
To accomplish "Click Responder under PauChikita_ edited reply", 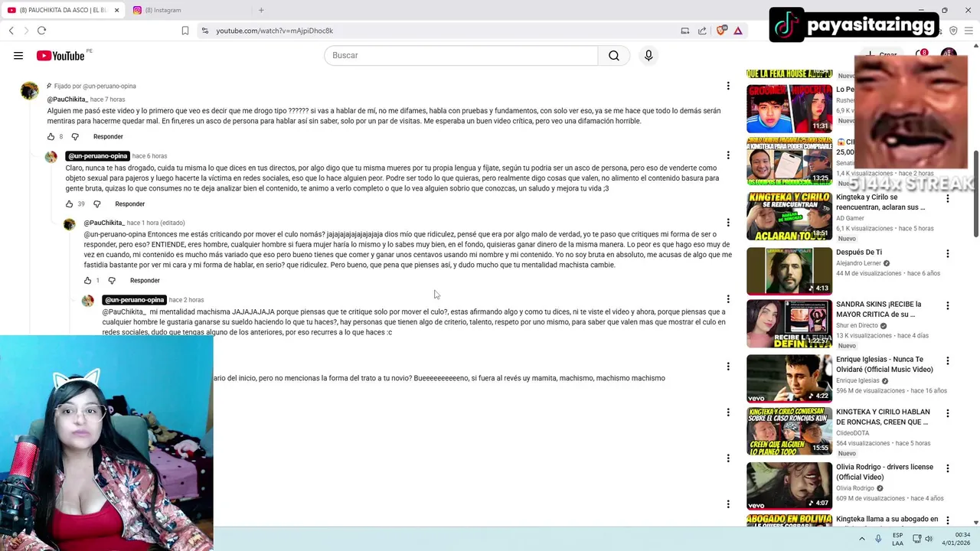I will (145, 281).
